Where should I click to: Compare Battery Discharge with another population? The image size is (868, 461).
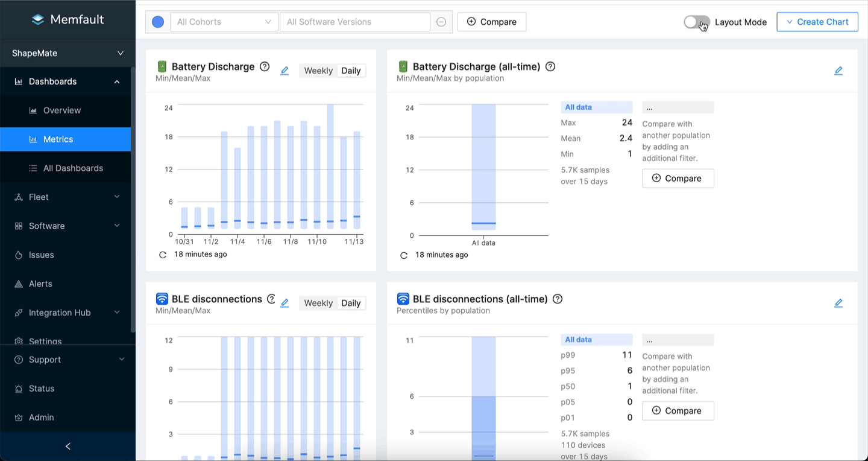(678, 178)
